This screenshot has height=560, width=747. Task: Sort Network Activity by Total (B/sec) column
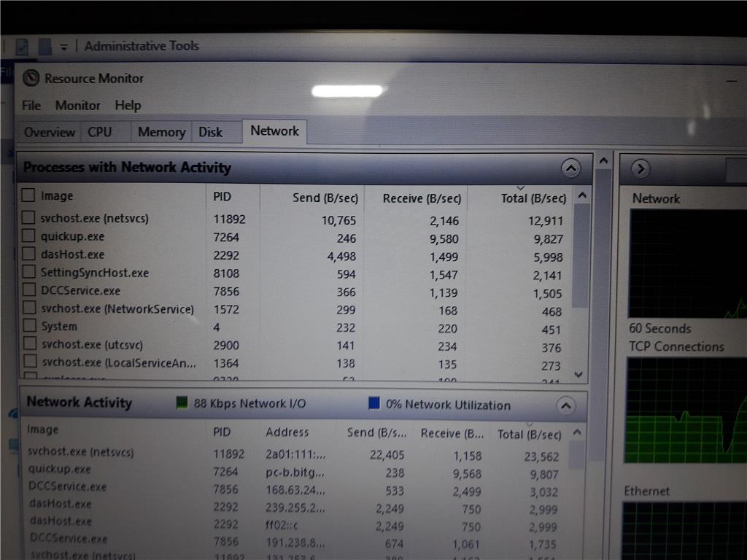tap(529, 435)
